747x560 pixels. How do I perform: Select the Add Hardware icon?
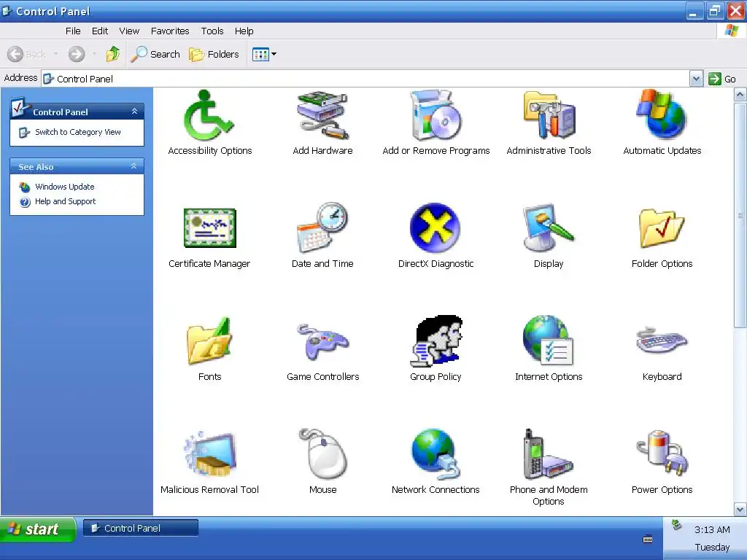point(322,115)
